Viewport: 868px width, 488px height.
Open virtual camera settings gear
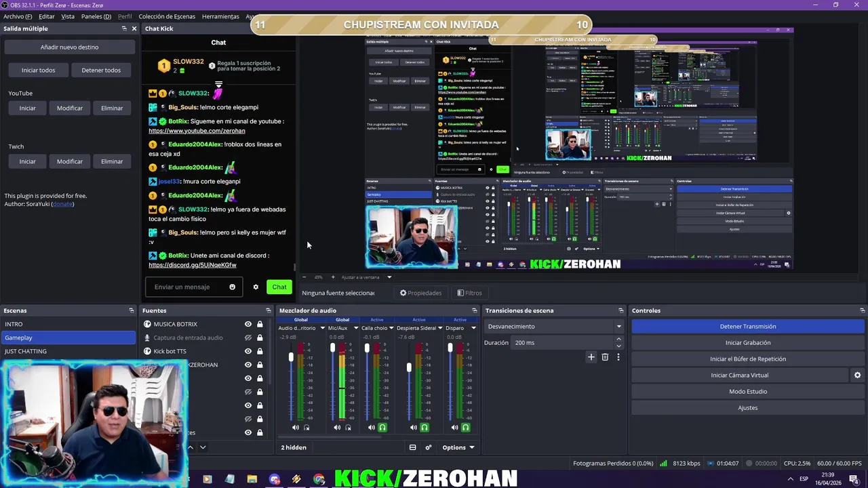coord(857,375)
